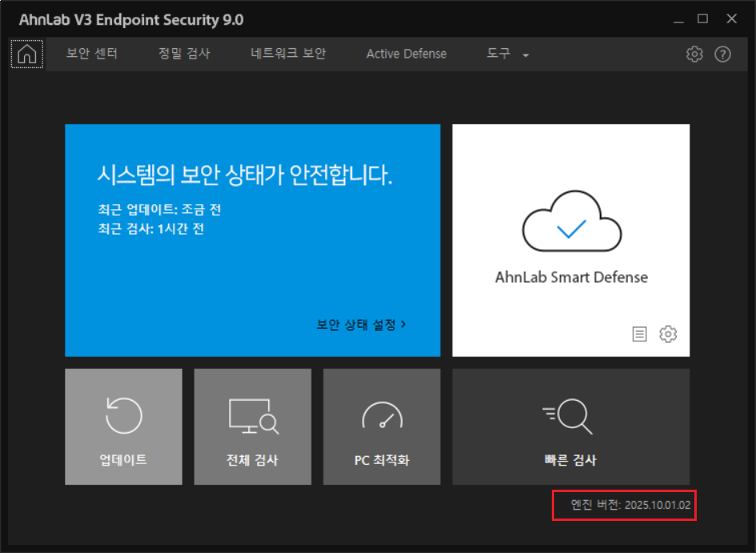Switch to the 네트워크 보안 section

(288, 54)
